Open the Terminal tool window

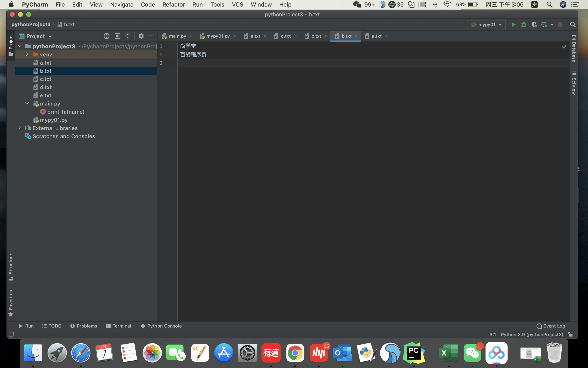119,326
